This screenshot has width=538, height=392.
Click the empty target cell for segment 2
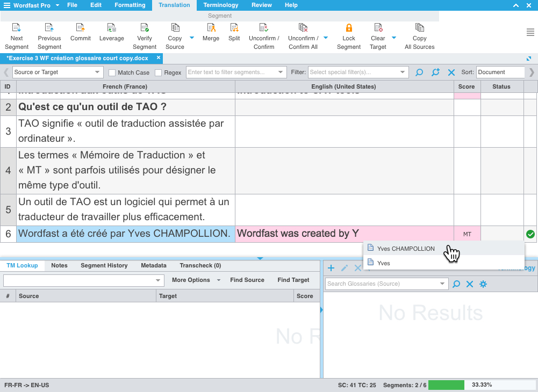(345, 107)
